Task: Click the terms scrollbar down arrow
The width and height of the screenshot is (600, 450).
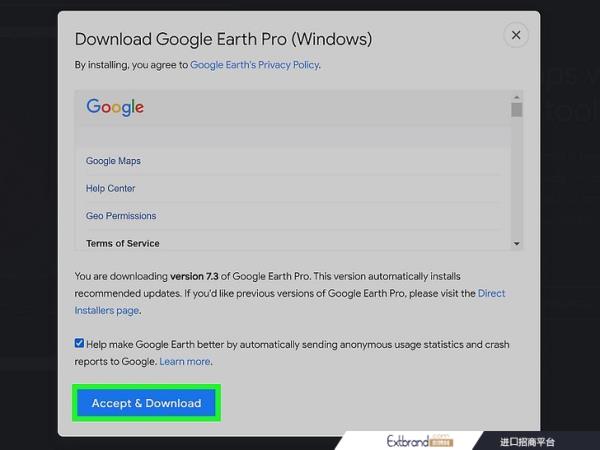Action: (517, 244)
